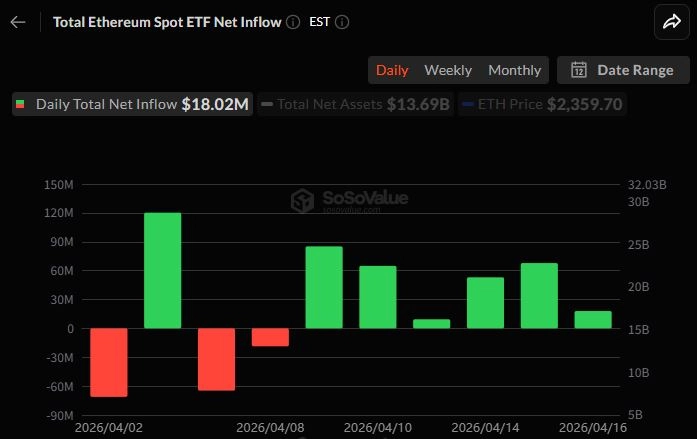Switch to the Monthly view tab

tap(514, 70)
